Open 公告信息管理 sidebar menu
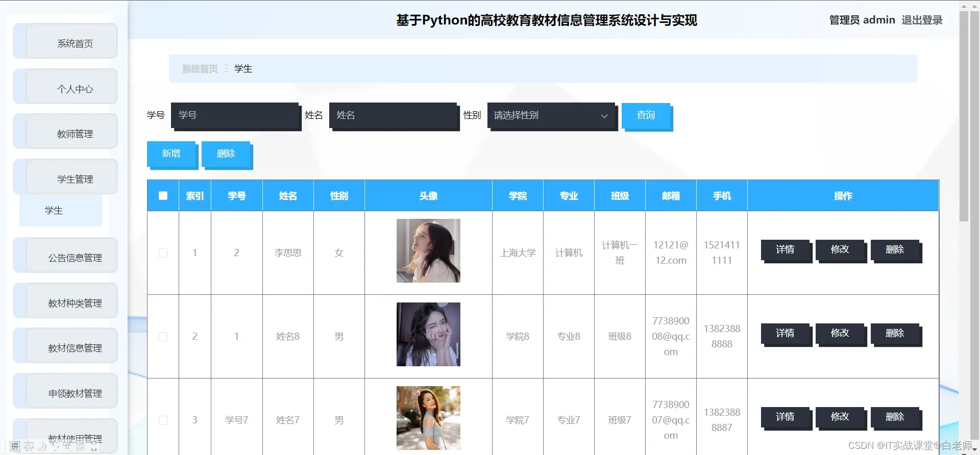Viewport: 980px width, 455px height. click(x=65, y=256)
